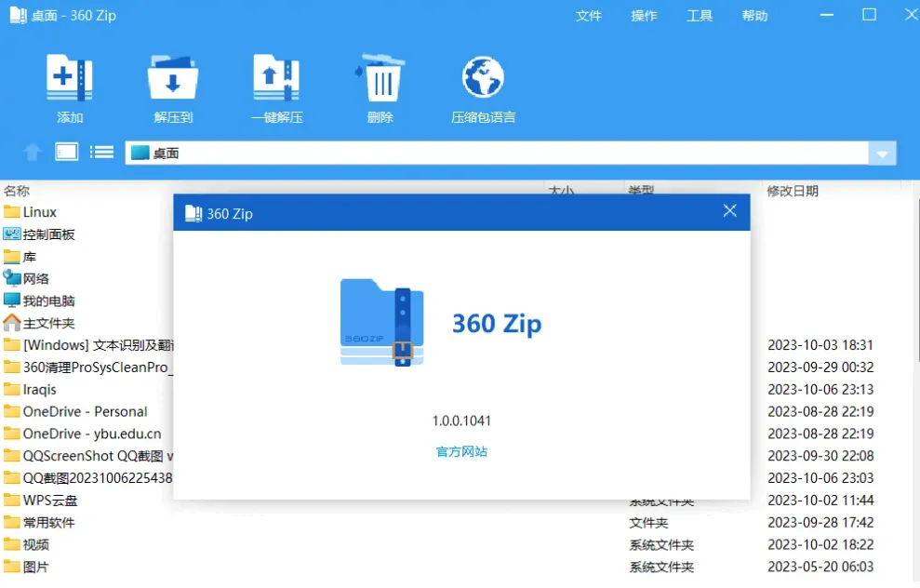Open the 文件 menu
Image resolution: width=920 pixels, height=588 pixels.
(589, 16)
